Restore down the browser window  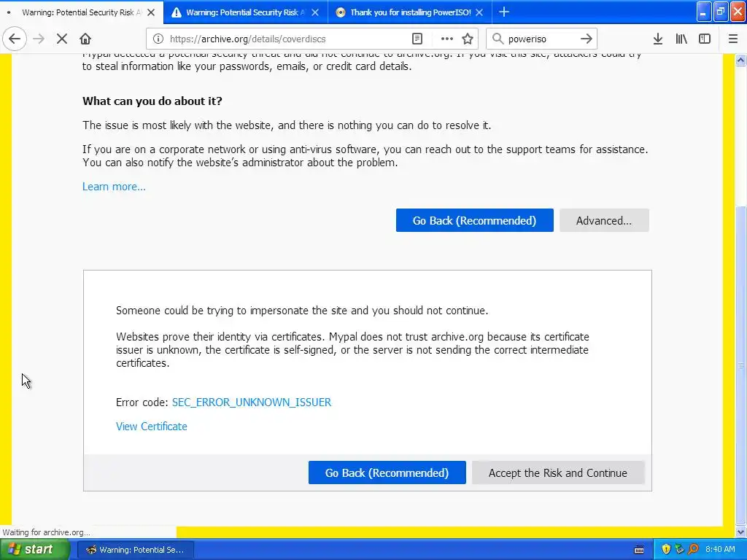[x=720, y=12]
